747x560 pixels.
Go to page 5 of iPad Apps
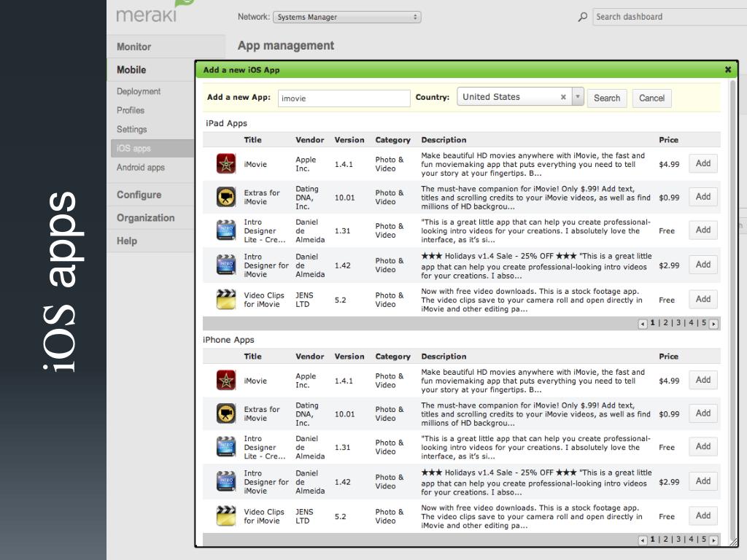point(704,323)
